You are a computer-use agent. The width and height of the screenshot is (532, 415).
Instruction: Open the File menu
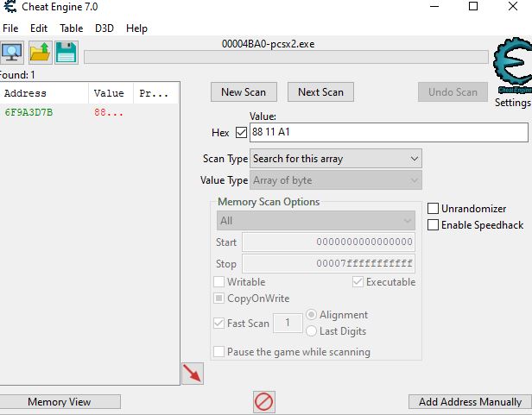pyautogui.click(x=10, y=28)
